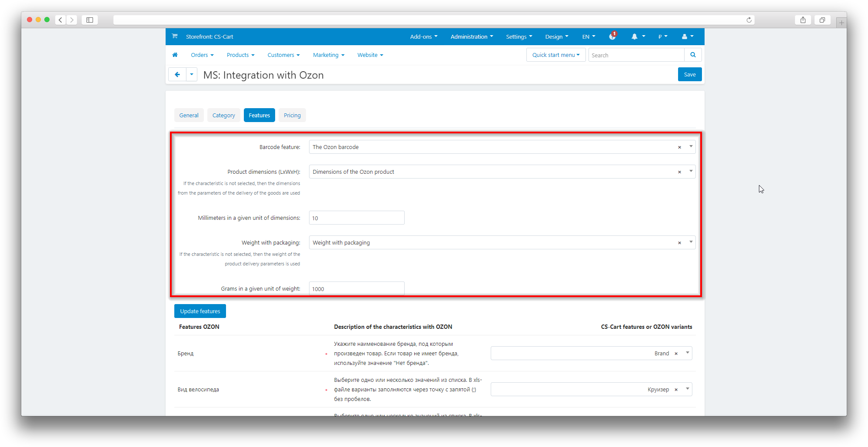Click the icon with red badge 1

(612, 36)
